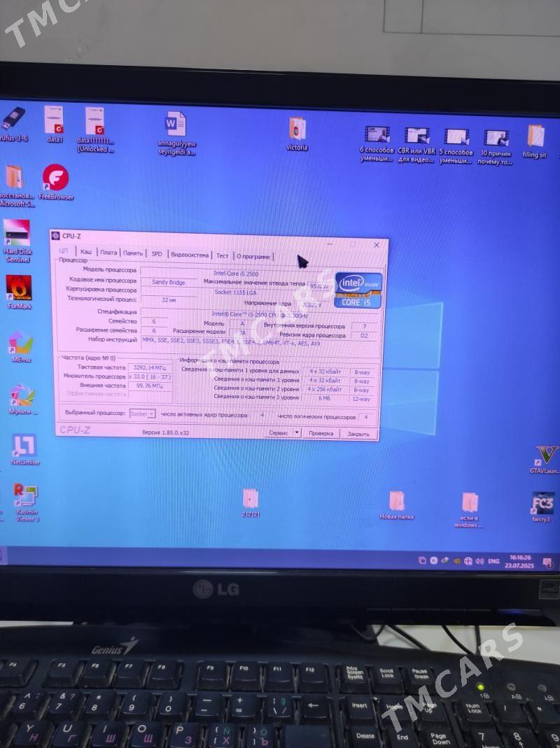This screenshot has height=748, width=560.
Task: Open the data1 file icon
Action: [54, 124]
